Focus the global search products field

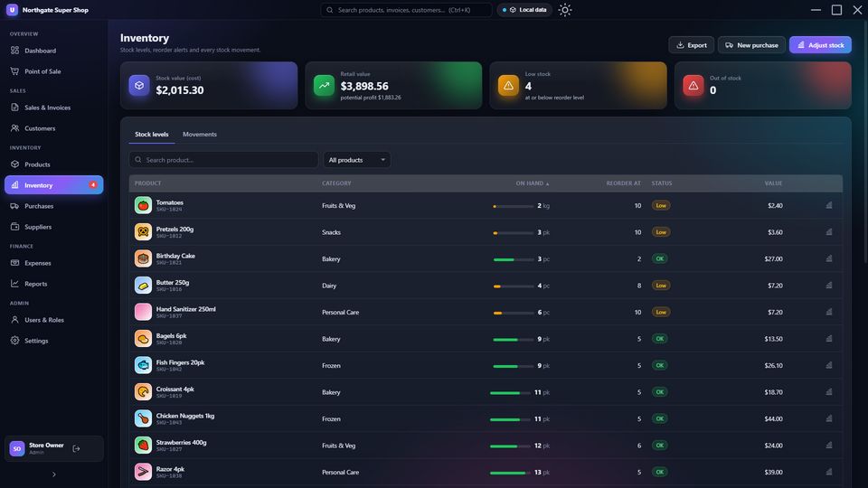pos(406,10)
